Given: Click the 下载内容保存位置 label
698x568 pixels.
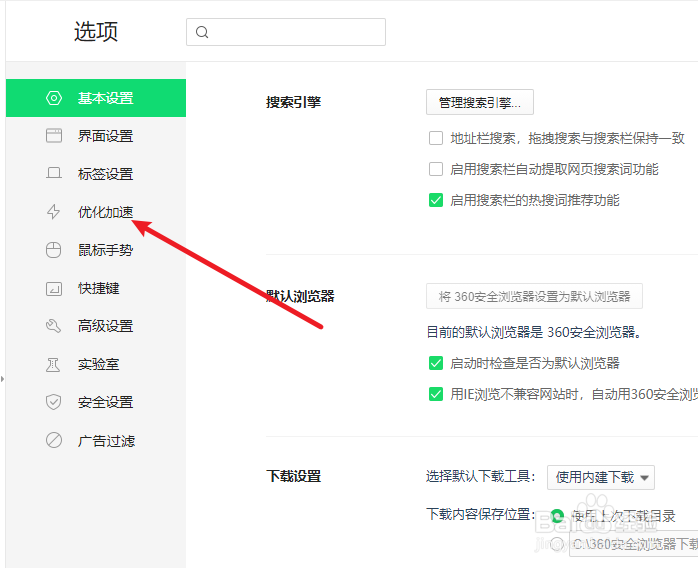Looking at the screenshot, I should 480,514.
